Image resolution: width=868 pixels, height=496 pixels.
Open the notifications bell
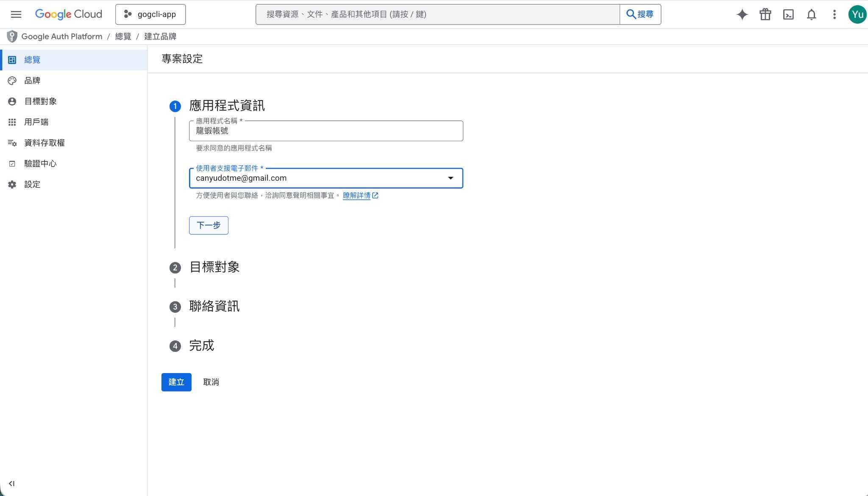point(811,14)
